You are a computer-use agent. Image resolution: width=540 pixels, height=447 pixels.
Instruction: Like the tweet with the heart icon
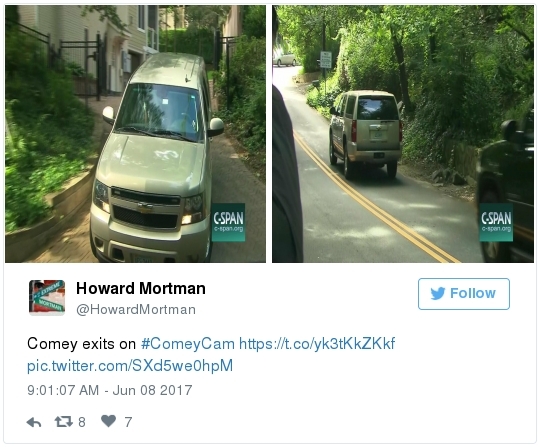(108, 421)
